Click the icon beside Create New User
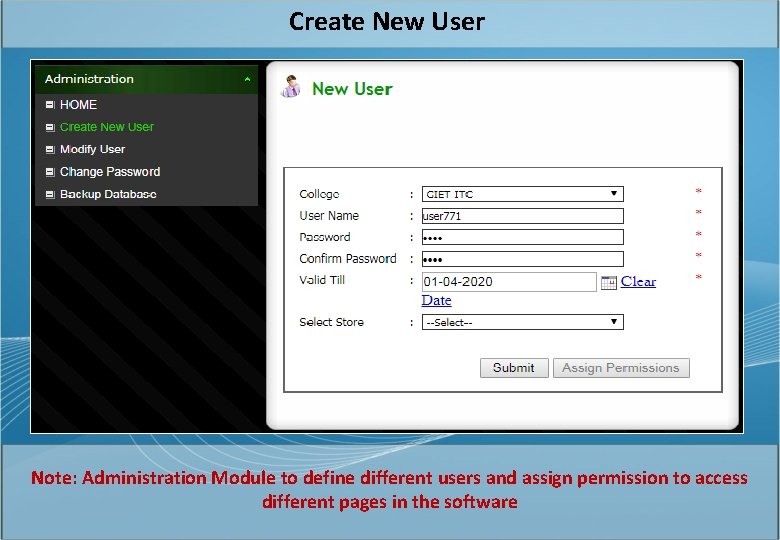This screenshot has height=540, width=780. click(50, 127)
